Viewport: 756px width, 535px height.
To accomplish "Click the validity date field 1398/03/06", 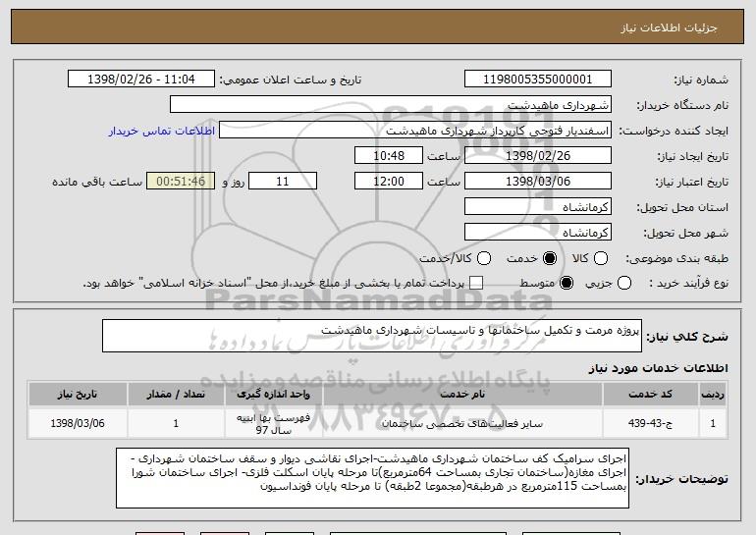I will [x=538, y=182].
